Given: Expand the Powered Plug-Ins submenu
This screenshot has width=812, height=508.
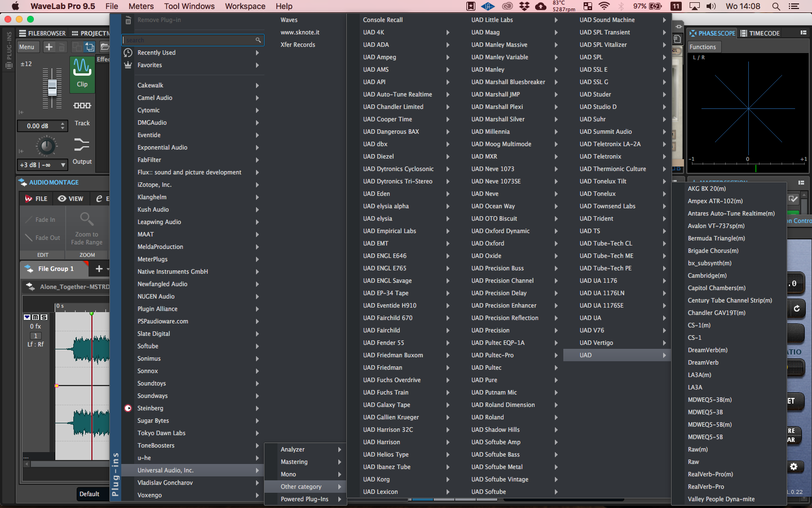Looking at the screenshot, I should (305, 499).
